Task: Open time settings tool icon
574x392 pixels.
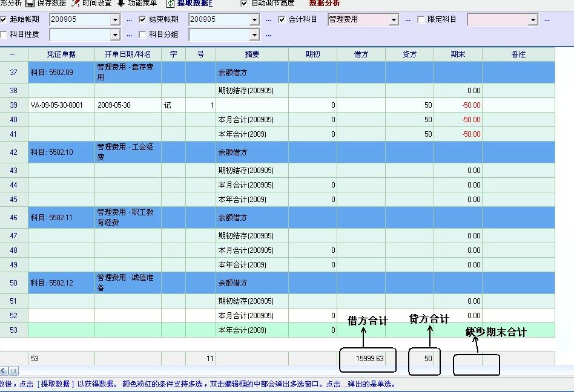Action: [x=75, y=4]
